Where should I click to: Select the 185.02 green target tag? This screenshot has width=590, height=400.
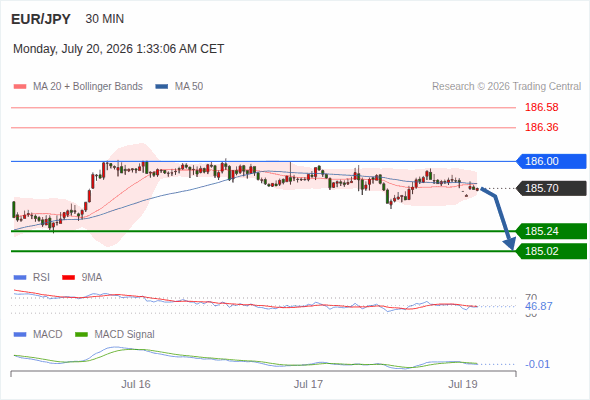(551, 251)
